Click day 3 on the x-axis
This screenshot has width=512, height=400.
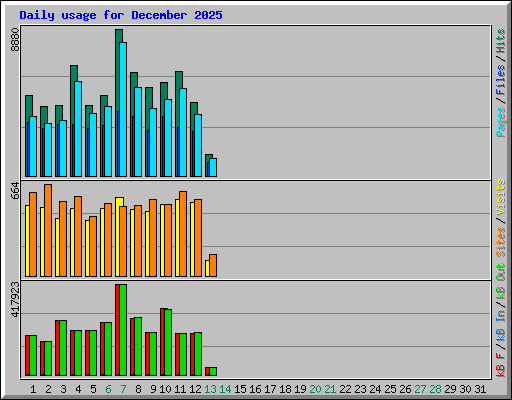pyautogui.click(x=63, y=389)
